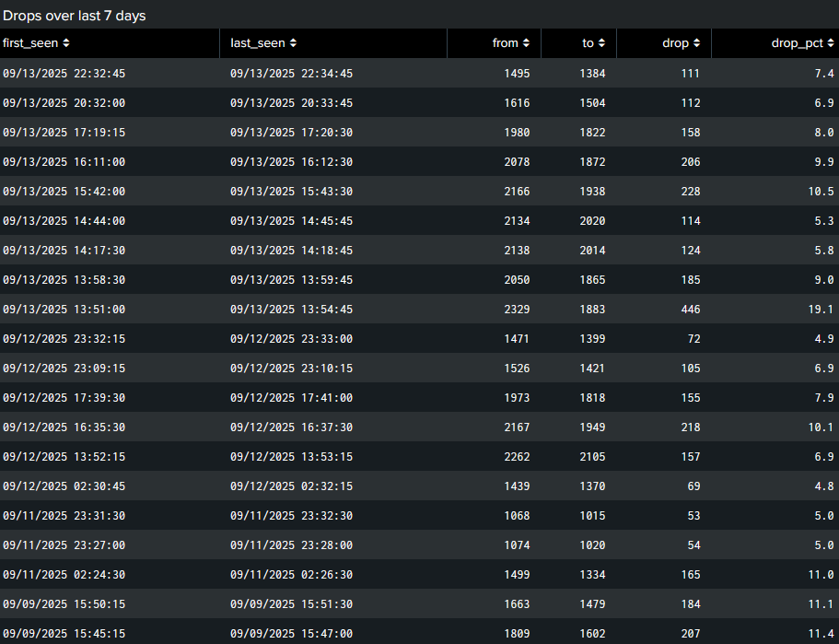This screenshot has height=644, width=839.
Task: Click sort icon next to 'from' header
Action: 526,43
